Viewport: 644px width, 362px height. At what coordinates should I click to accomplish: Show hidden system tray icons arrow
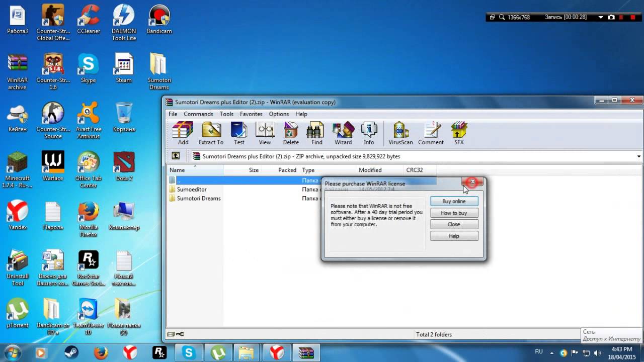pos(552,353)
